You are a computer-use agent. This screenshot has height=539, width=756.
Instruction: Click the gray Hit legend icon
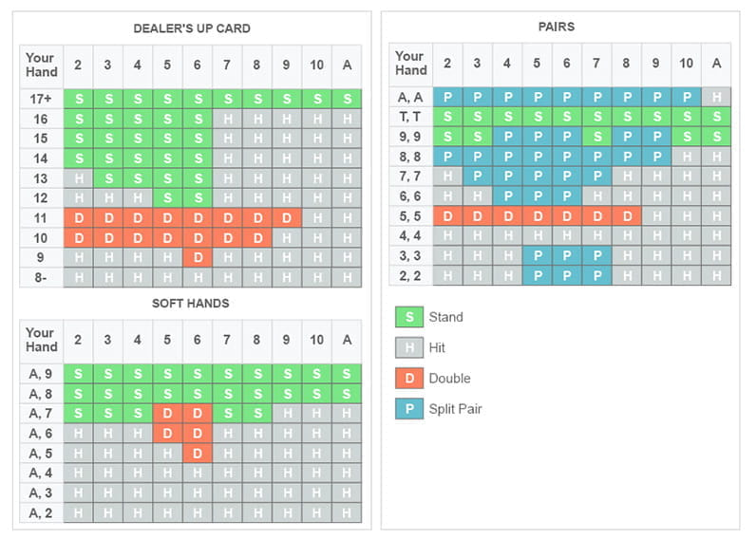[x=407, y=347]
